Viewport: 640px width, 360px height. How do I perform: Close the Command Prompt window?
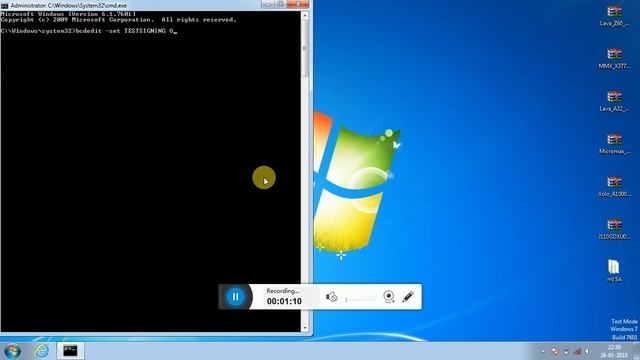coord(298,4)
